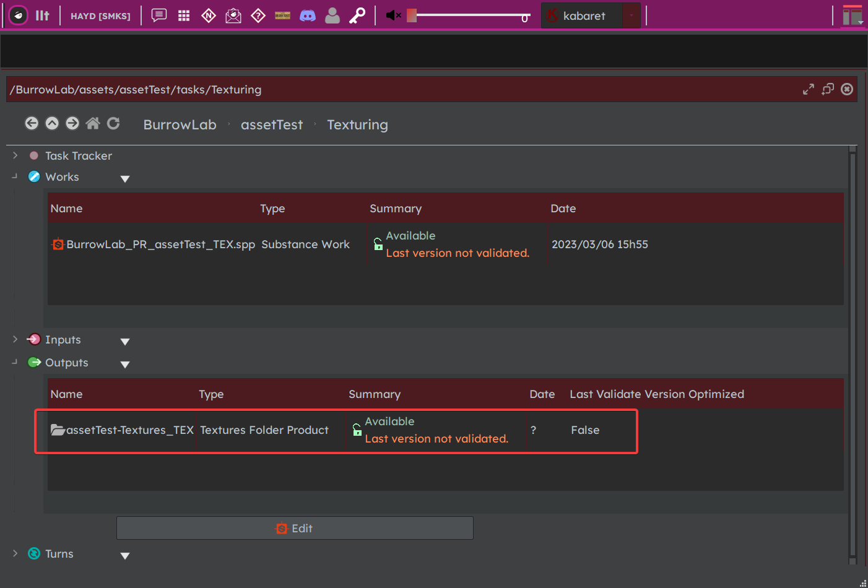The width and height of the screenshot is (868, 588).
Task: Select the kabaret project button
Action: (x=582, y=16)
